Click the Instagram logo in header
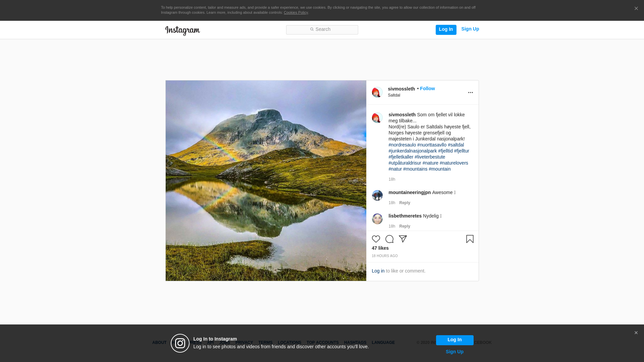Image resolution: width=644 pixels, height=362 pixels. (182, 31)
